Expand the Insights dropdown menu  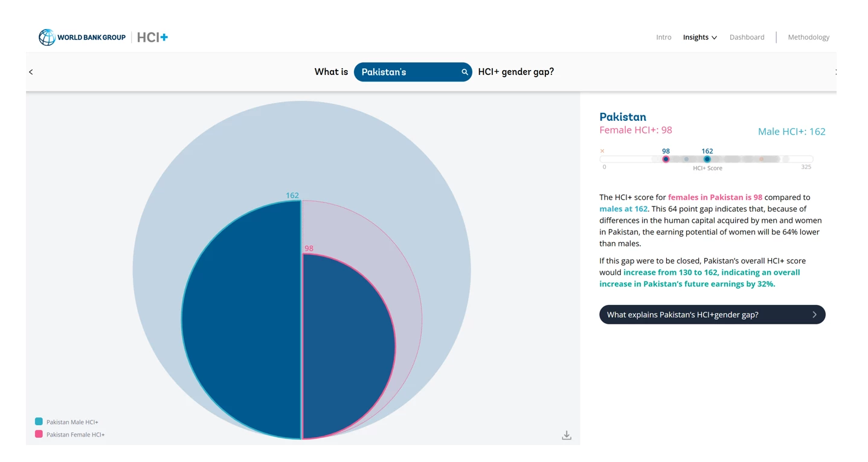699,37
